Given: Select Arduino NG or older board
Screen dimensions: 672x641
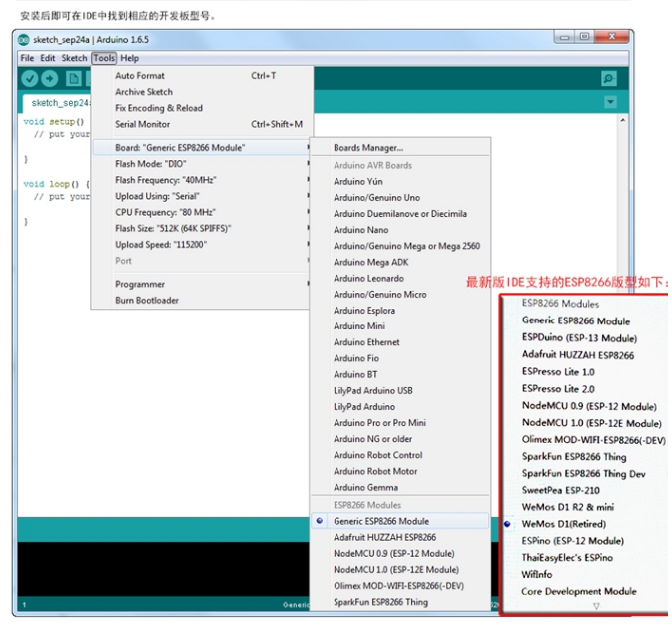Looking at the screenshot, I should (x=399, y=439).
